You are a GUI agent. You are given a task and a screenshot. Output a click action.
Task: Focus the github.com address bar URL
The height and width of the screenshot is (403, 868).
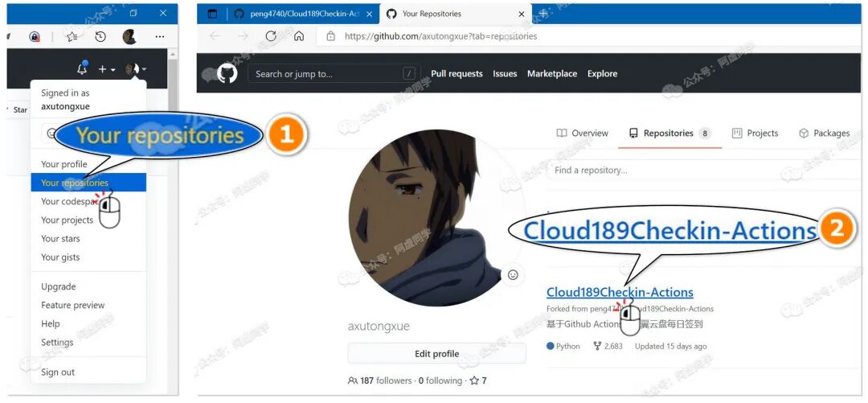click(x=440, y=36)
